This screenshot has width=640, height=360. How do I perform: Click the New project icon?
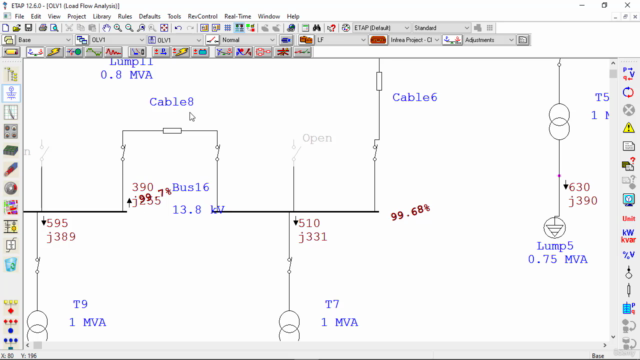[6, 28]
